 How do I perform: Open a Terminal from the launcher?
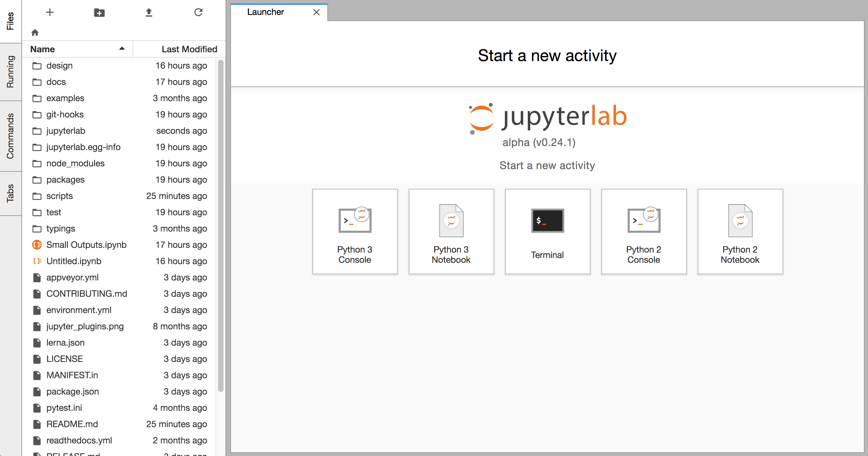[x=547, y=232]
